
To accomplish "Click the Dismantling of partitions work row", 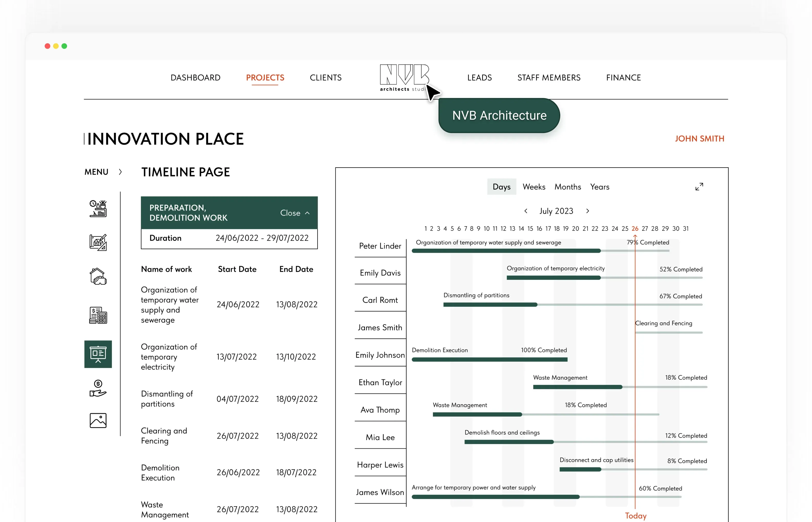I will click(229, 399).
